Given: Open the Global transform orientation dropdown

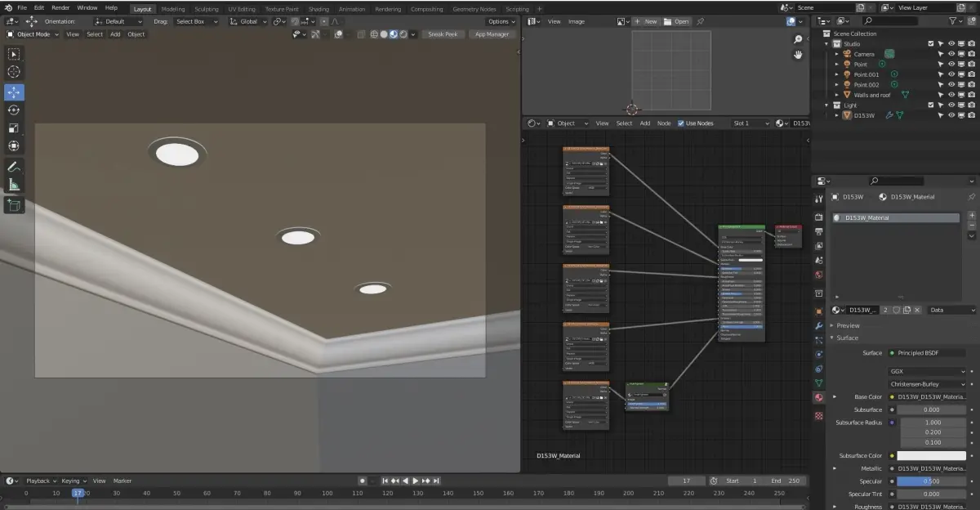Looking at the screenshot, I should point(248,21).
